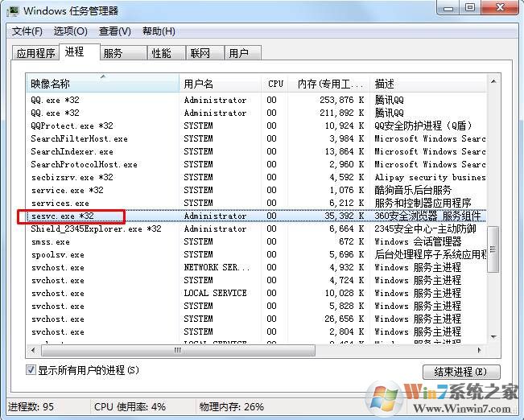Close the Task Manager window
This screenshot has width=524, height=420.
501,7
